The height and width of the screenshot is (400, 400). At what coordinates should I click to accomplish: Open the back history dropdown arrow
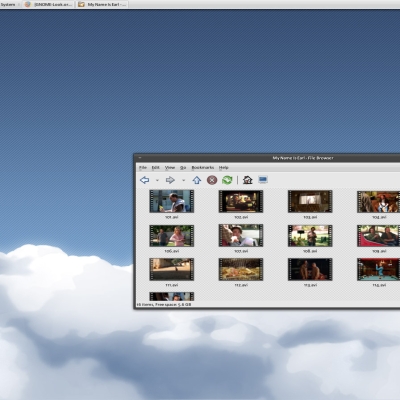pyautogui.click(x=157, y=180)
